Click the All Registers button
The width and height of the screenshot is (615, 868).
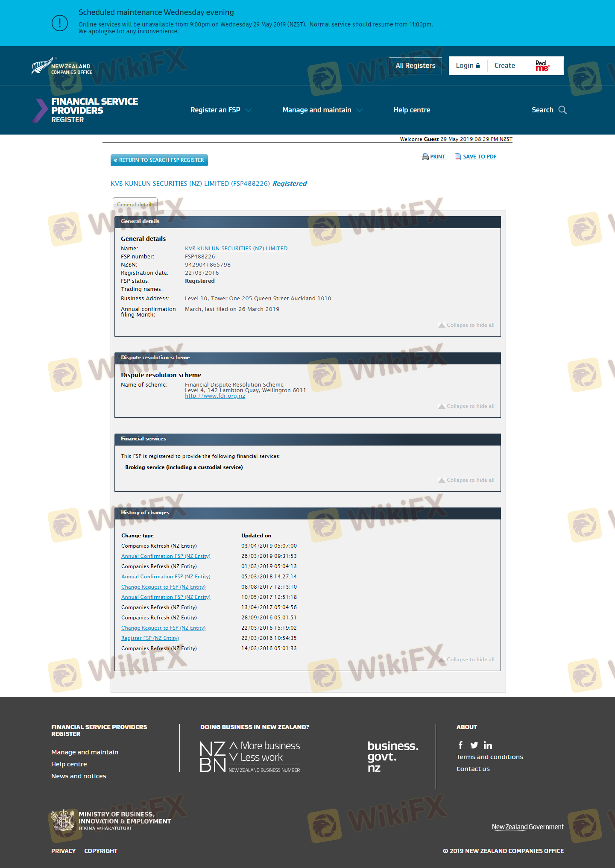click(415, 66)
